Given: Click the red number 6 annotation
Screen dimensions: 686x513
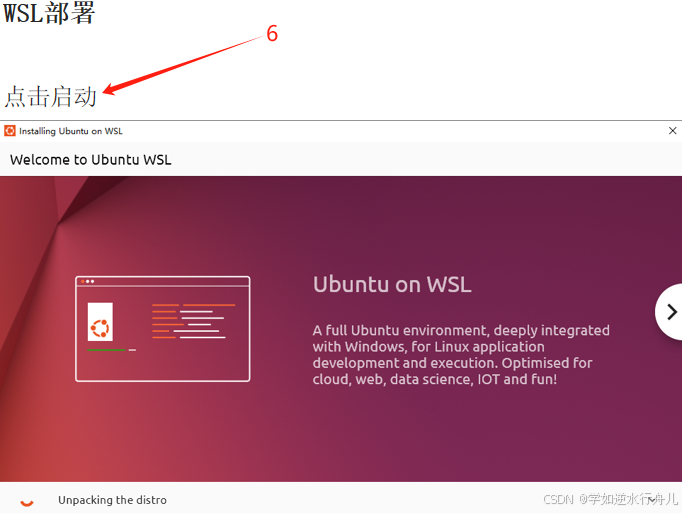Looking at the screenshot, I should tap(272, 34).
